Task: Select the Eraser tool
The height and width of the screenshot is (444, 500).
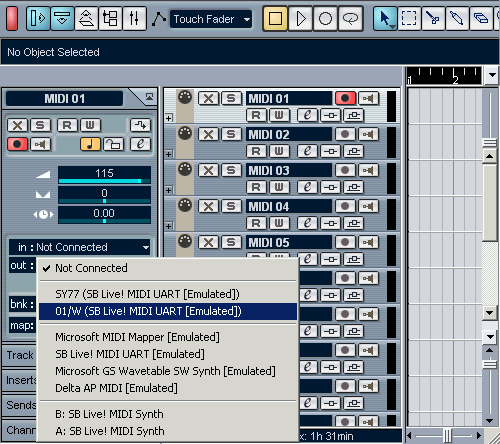Action: pos(480,19)
